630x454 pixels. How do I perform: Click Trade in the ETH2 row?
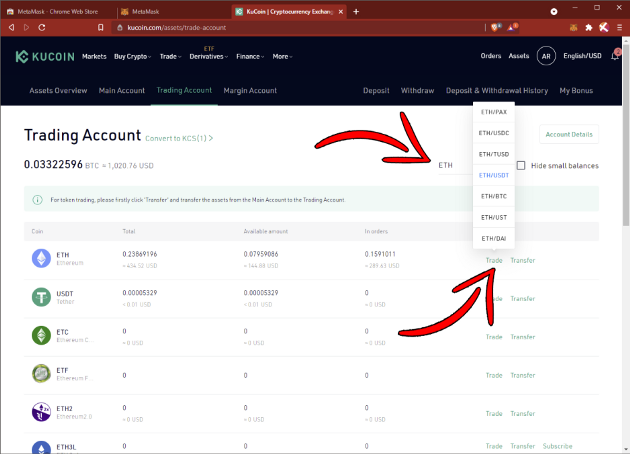(x=494, y=413)
